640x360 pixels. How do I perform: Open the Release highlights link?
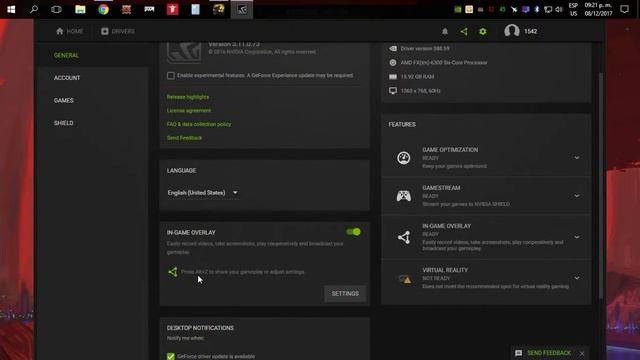click(x=188, y=97)
